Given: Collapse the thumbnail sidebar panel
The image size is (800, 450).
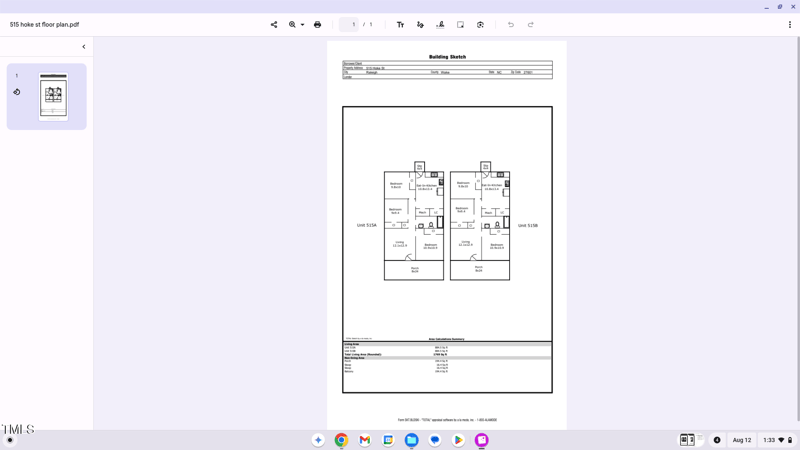Looking at the screenshot, I should (x=84, y=47).
